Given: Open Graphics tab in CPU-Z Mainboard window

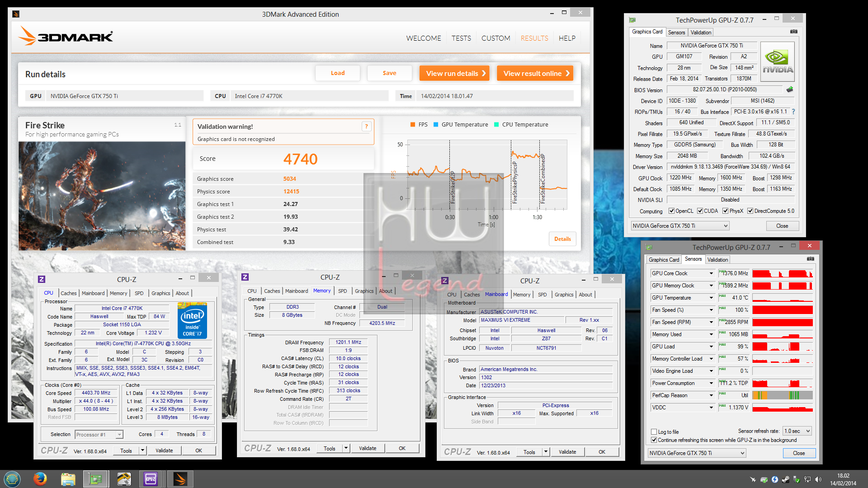Looking at the screenshot, I should tap(564, 295).
